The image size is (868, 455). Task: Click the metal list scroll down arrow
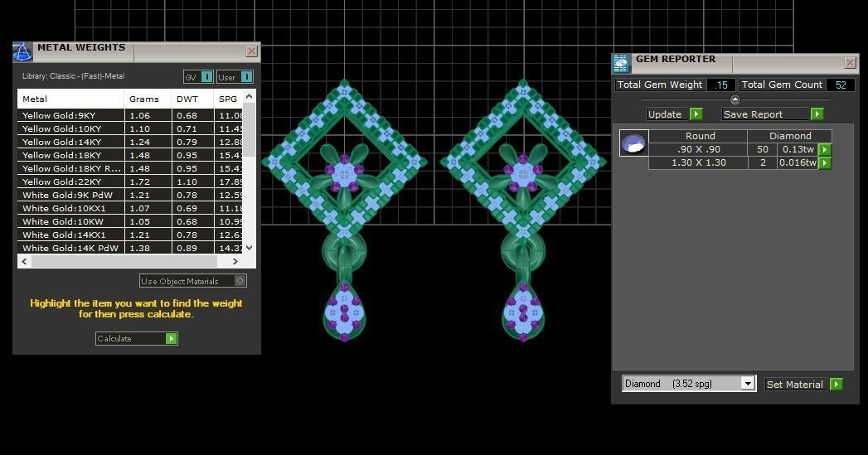point(249,248)
